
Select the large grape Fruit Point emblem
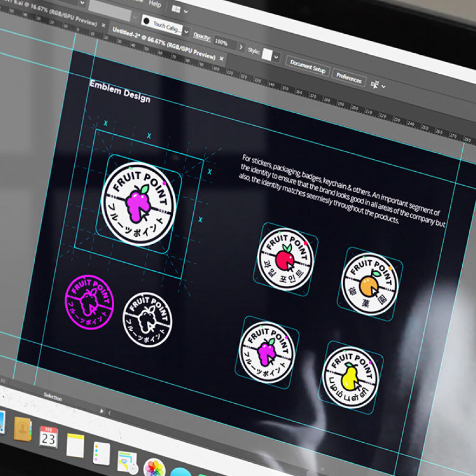point(139,204)
